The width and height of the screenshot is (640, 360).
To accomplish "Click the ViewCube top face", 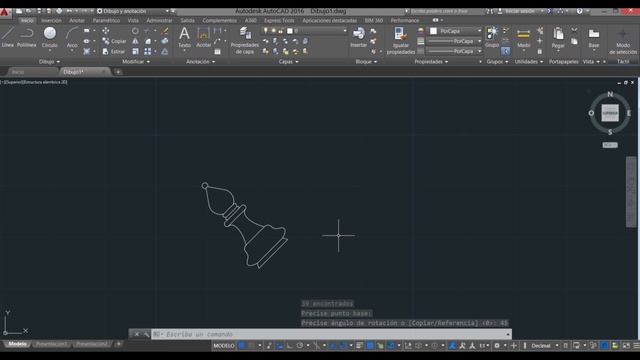I will pyautogui.click(x=610, y=113).
